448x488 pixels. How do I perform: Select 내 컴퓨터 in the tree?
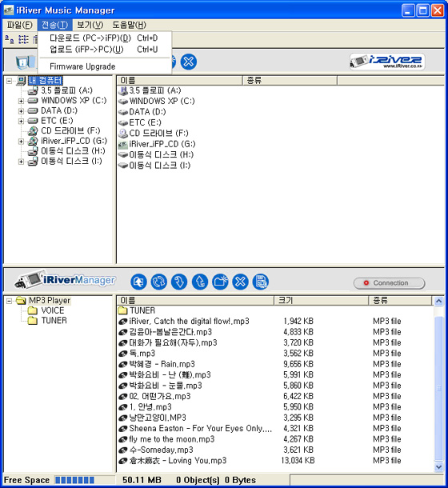pos(46,81)
